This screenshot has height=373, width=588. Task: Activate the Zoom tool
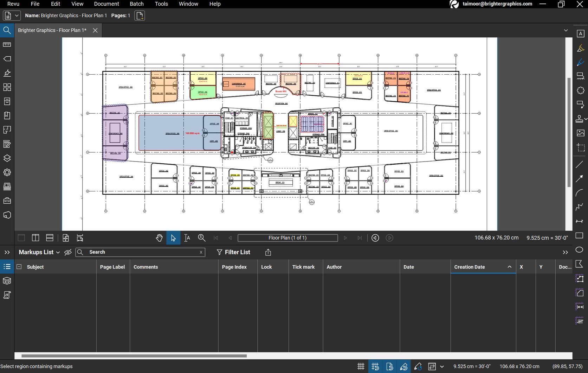201,238
